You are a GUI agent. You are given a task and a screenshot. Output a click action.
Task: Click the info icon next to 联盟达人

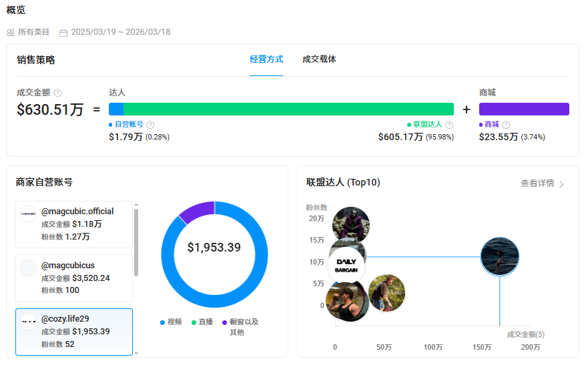(x=449, y=125)
